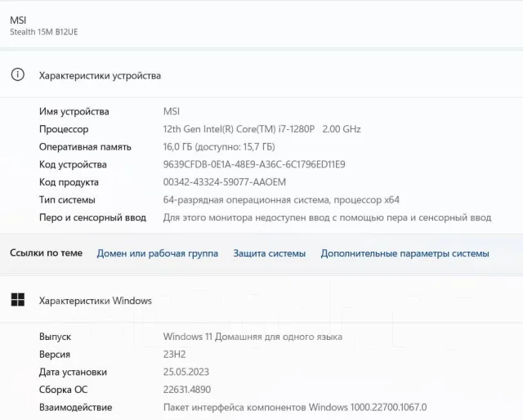Click the Код продукта label

(x=69, y=182)
